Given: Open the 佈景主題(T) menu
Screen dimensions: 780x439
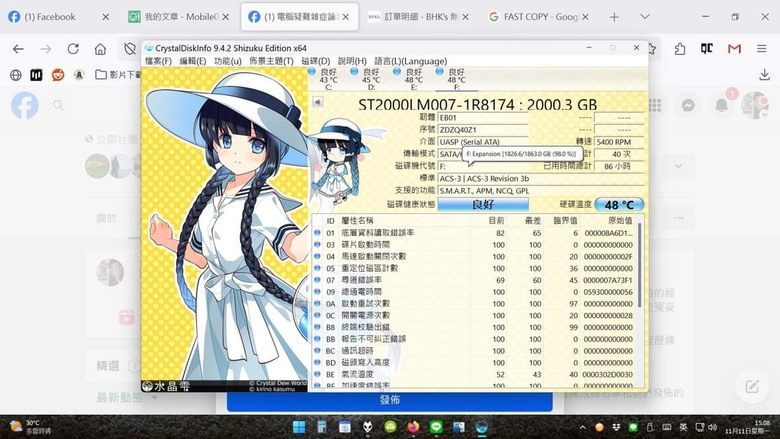Looking at the screenshot, I should [x=271, y=61].
